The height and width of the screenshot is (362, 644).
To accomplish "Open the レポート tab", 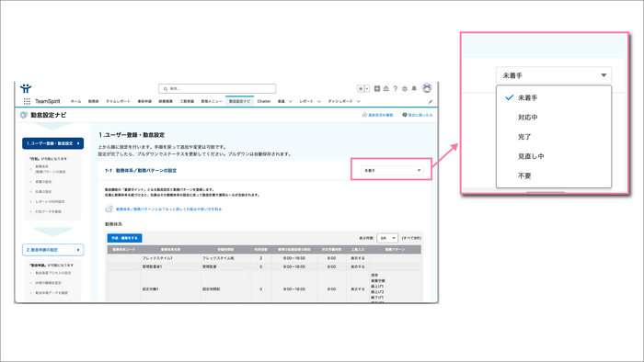I will click(306, 101).
